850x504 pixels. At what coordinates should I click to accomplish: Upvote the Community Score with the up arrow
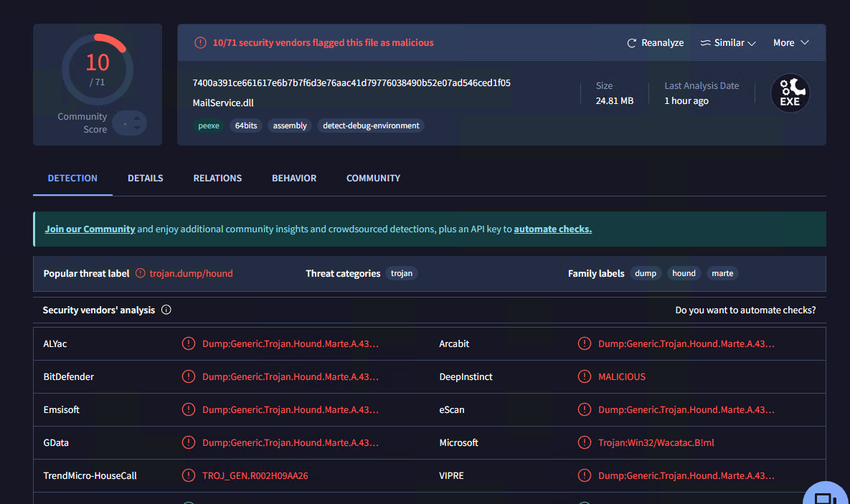pyautogui.click(x=136, y=118)
